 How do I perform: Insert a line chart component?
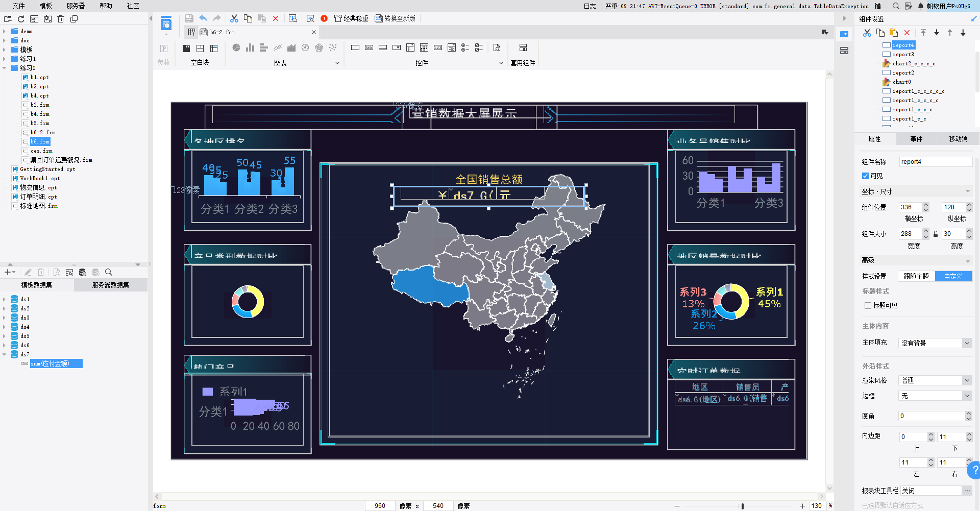coord(278,47)
